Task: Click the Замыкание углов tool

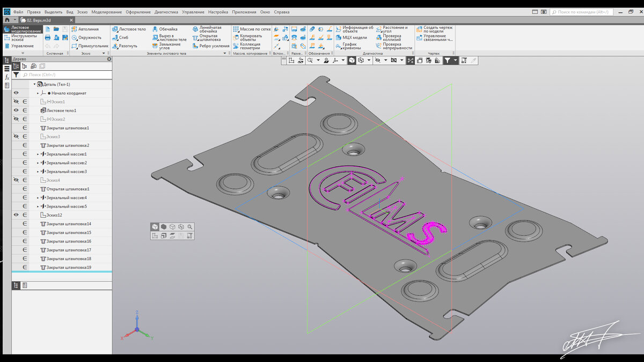Action: coord(167,46)
